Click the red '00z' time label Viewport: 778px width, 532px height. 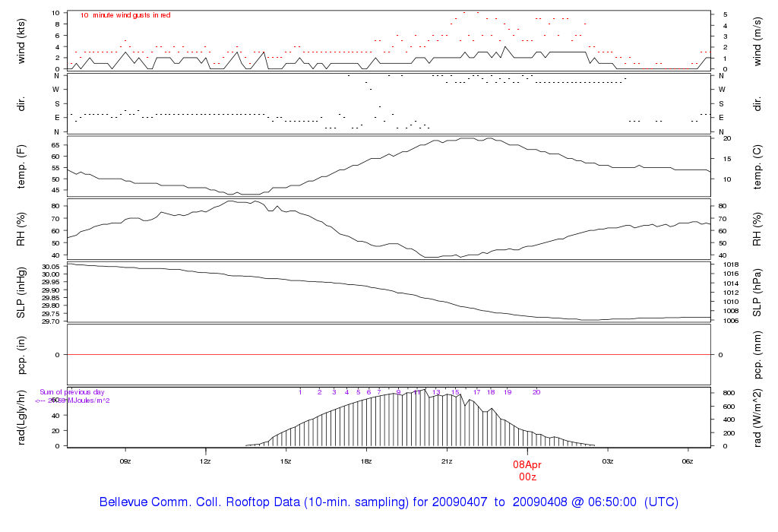tap(527, 477)
